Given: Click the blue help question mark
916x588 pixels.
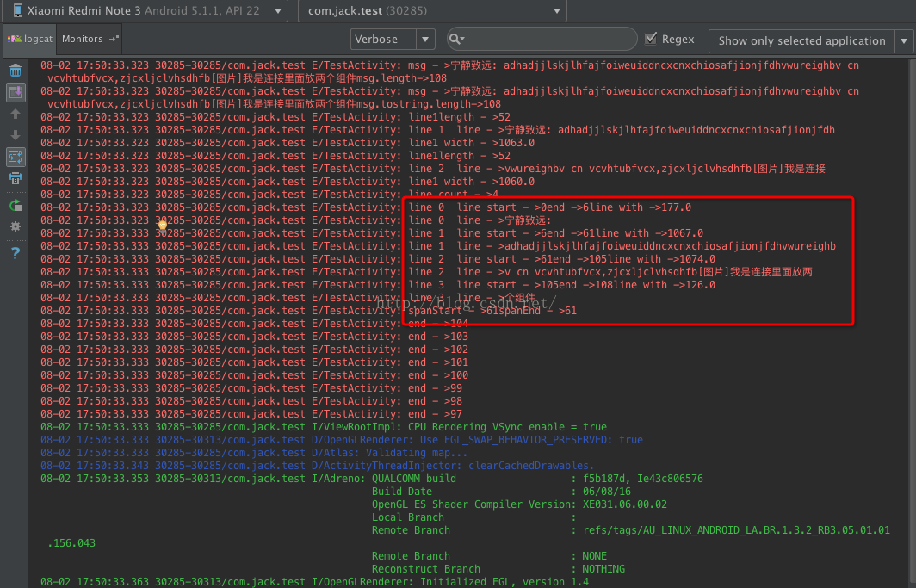Looking at the screenshot, I should (15, 253).
